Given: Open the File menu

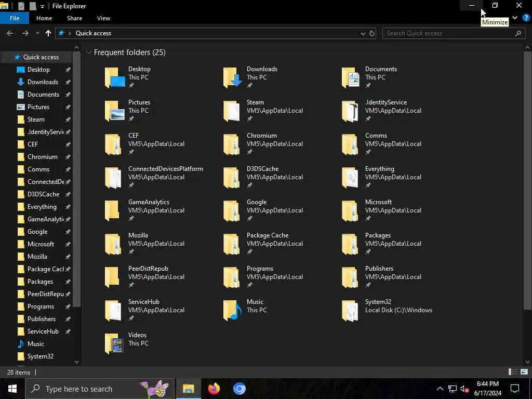Looking at the screenshot, I should (x=15, y=18).
